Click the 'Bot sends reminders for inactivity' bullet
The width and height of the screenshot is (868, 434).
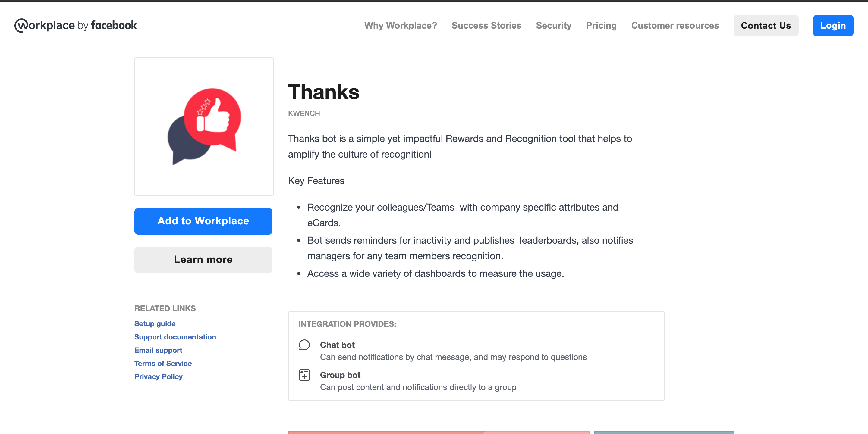click(470, 248)
